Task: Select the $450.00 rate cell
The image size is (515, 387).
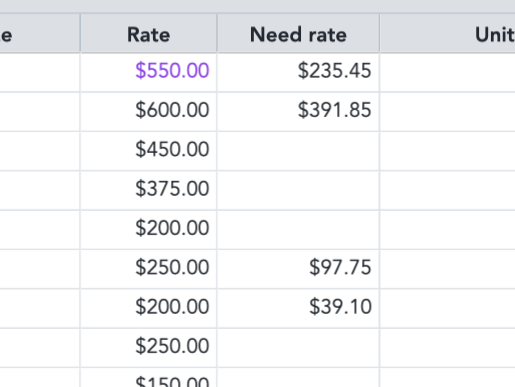Action: 149,151
